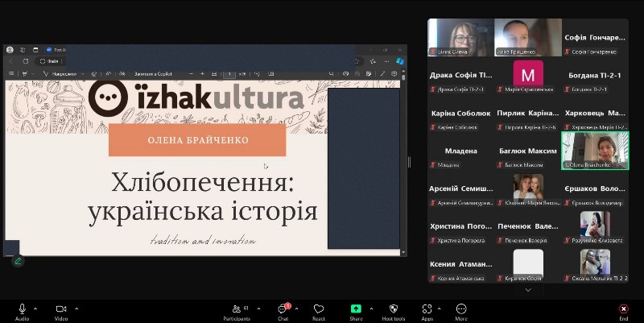Unmute using the Audio microphone icon

(23, 309)
